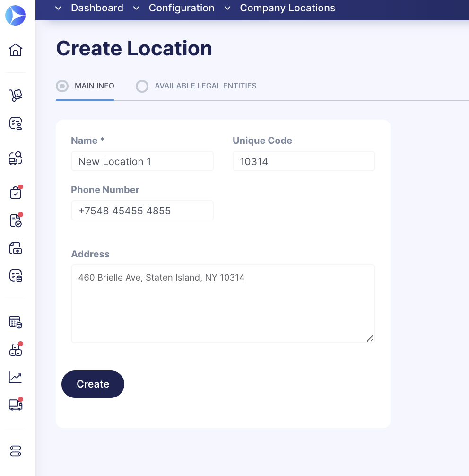Viewport: 469px width, 476px height.
Task: Open the customer card icon in the sidebar
Action: point(16,123)
